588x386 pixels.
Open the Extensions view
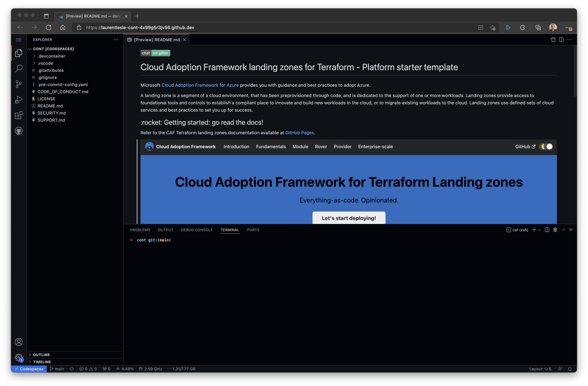(x=19, y=115)
